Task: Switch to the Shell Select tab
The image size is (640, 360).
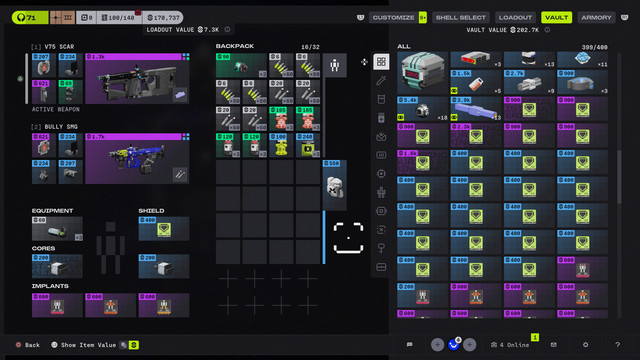Action: [460, 18]
